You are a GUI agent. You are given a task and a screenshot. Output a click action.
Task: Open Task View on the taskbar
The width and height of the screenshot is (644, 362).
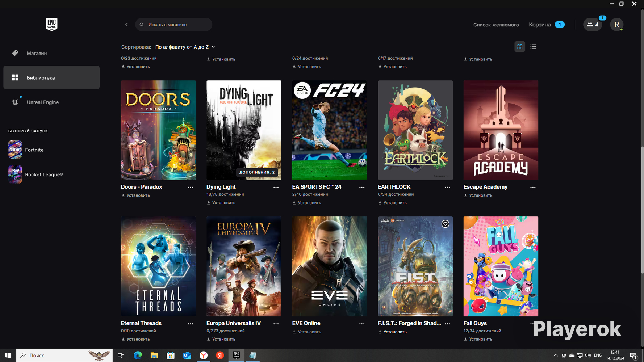click(121, 355)
